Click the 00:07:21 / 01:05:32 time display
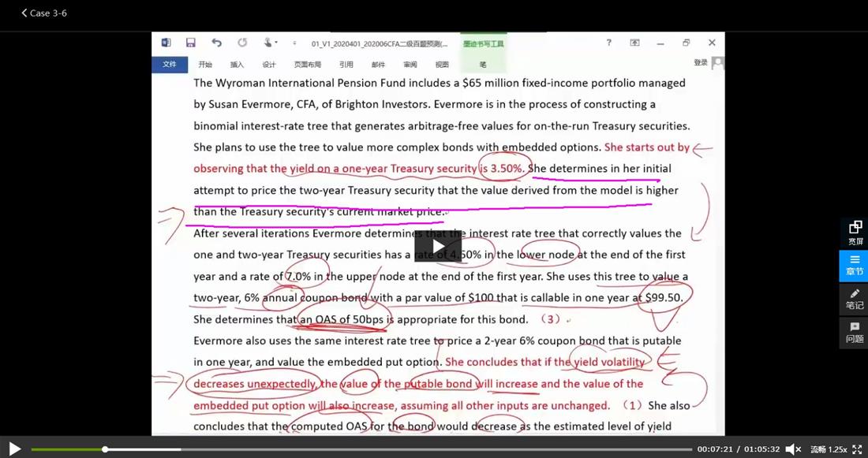The width and height of the screenshot is (868, 458). (x=739, y=449)
